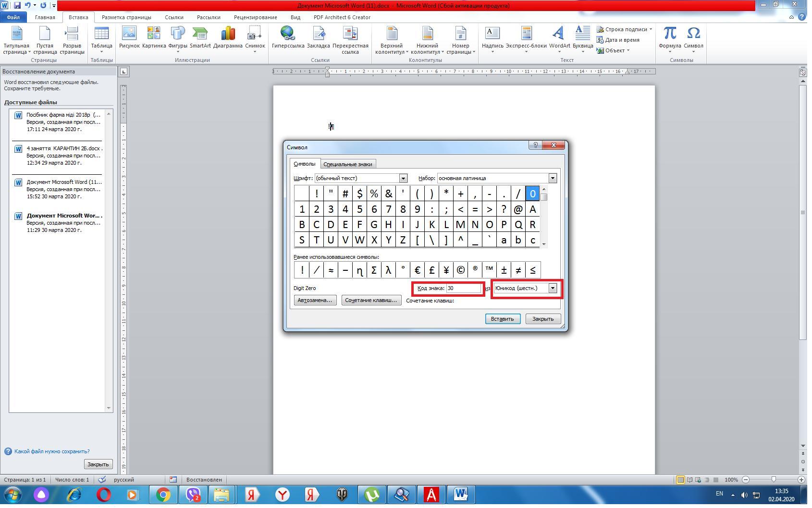
Task: Open the volume control in system tray
Action: tap(744, 495)
